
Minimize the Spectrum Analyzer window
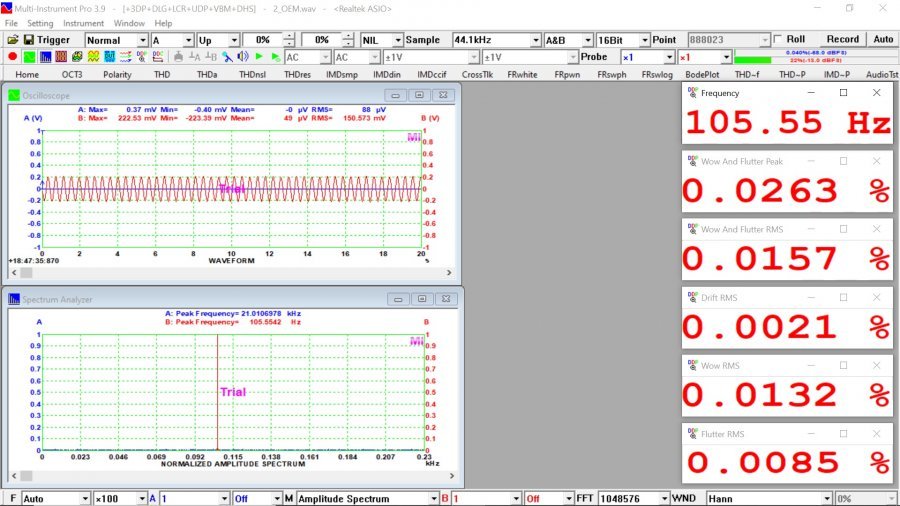pos(398,299)
